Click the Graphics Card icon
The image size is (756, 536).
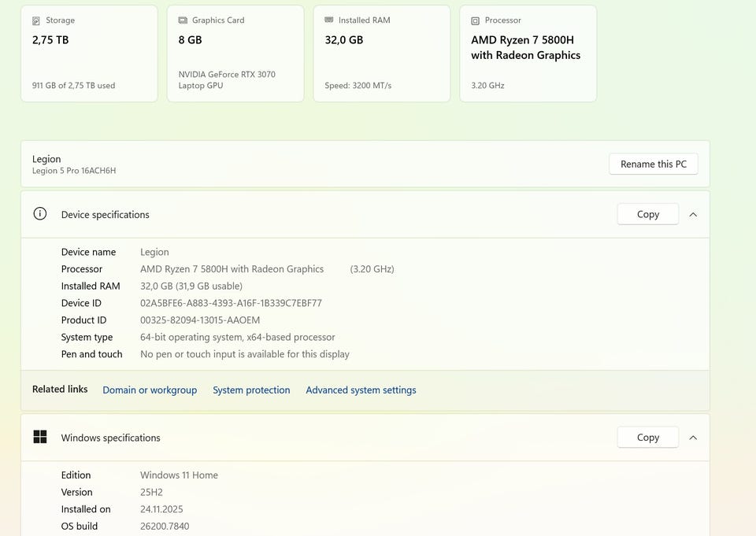click(183, 20)
